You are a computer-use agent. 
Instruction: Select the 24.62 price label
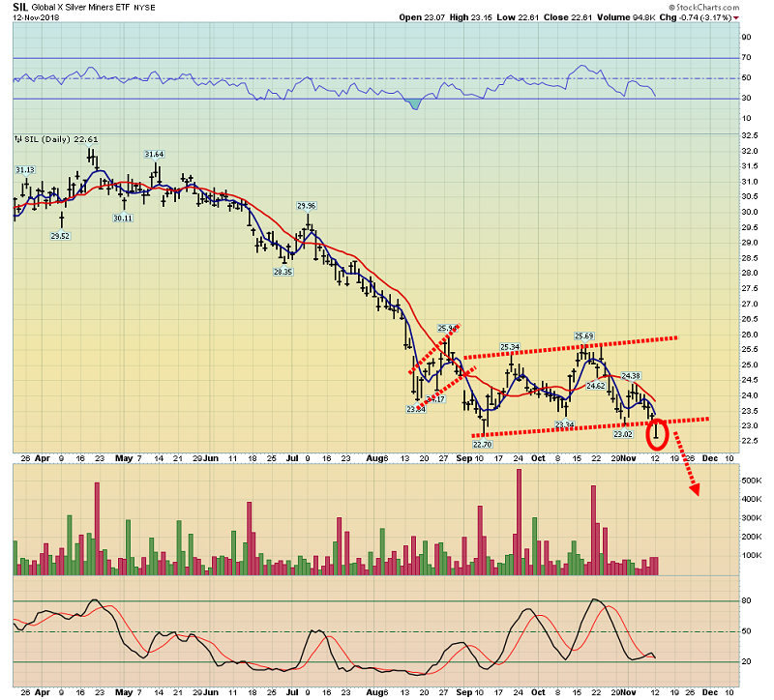point(596,386)
